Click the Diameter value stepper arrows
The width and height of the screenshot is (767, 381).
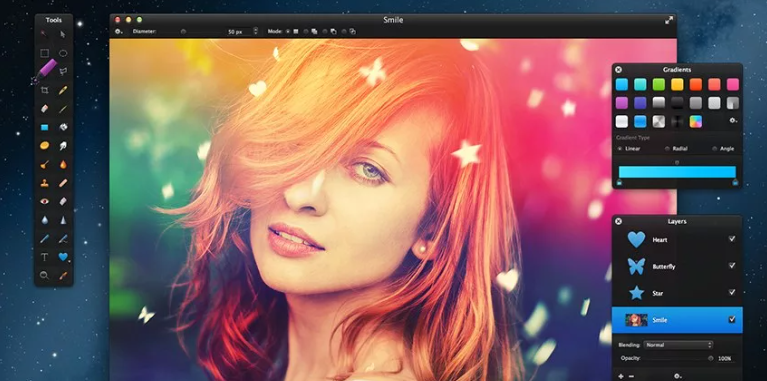[255, 31]
